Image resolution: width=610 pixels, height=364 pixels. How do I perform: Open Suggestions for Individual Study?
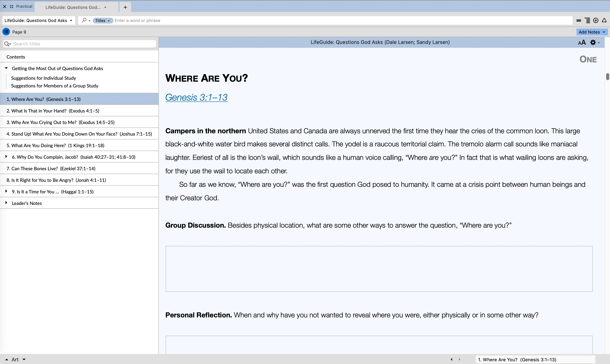[43, 78]
